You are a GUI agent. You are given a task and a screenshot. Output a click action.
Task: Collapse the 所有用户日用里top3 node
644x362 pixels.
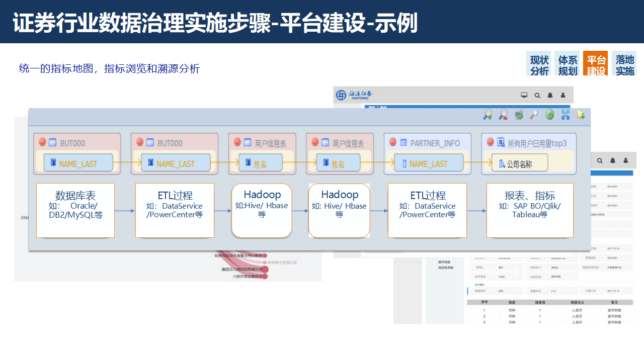(490, 142)
